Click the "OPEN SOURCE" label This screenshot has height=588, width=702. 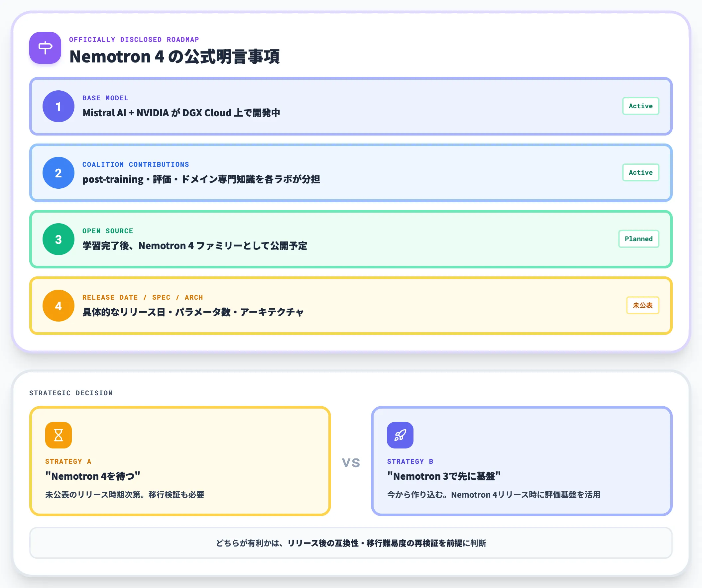pos(108,231)
